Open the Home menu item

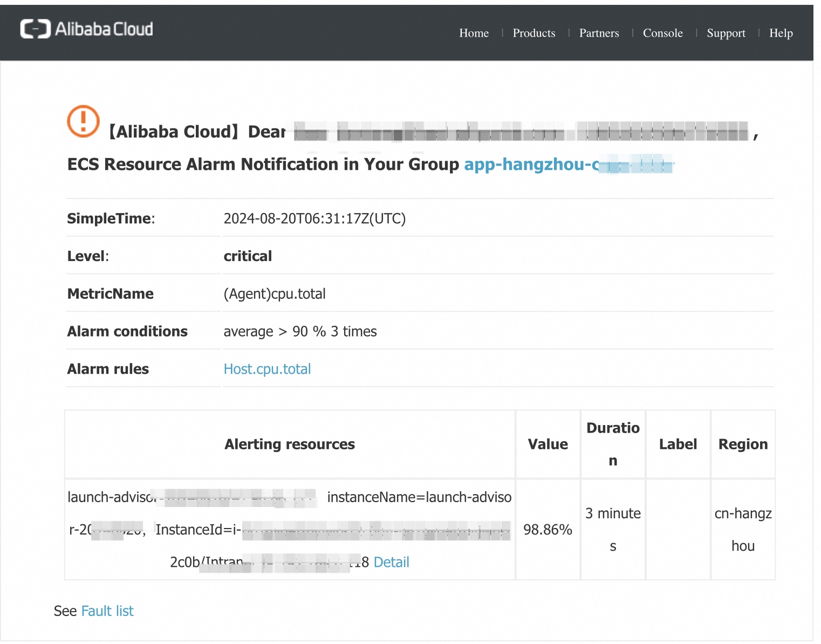click(x=474, y=33)
